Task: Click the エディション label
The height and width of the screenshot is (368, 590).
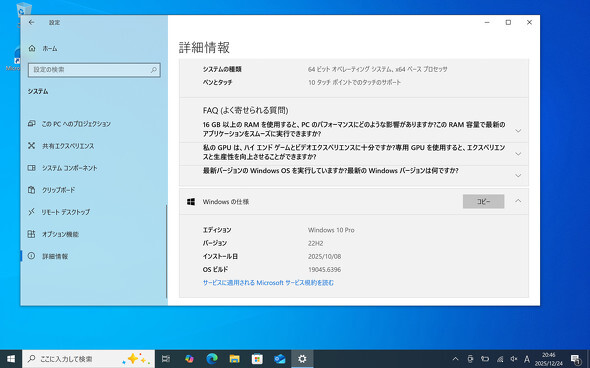Action: 217,230
